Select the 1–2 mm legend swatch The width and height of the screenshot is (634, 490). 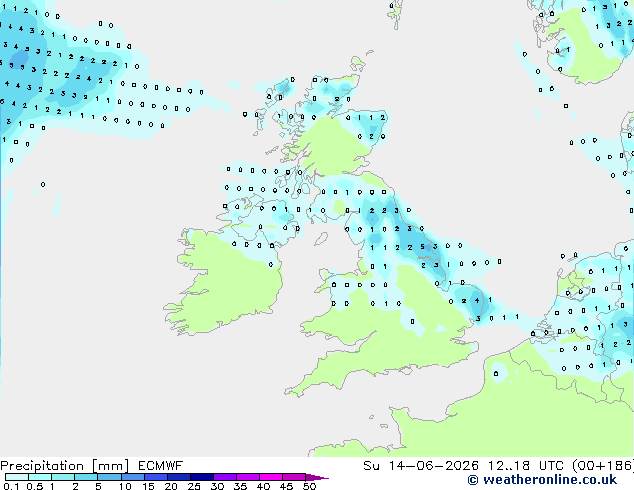pyautogui.click(x=63, y=477)
